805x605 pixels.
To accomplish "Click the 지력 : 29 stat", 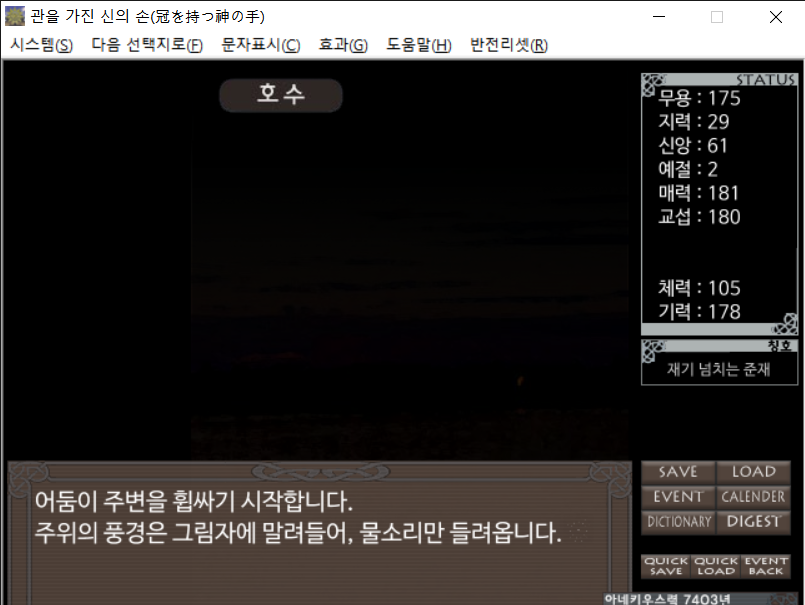I will pyautogui.click(x=694, y=122).
